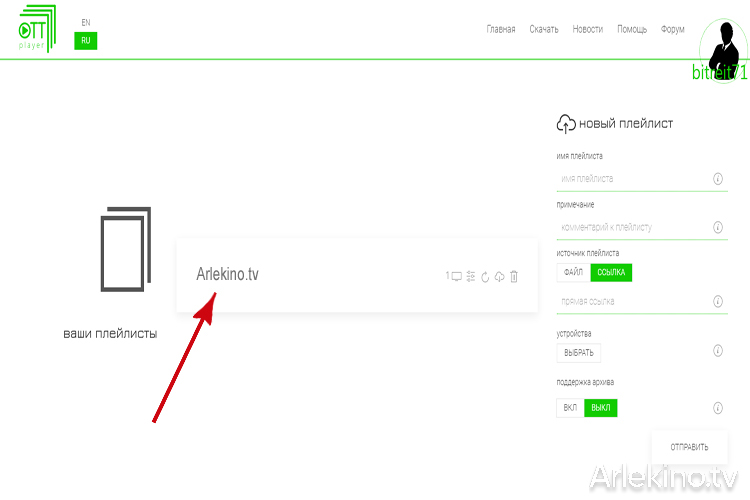The width and height of the screenshot is (750, 500).
Task: Open the Новости menu item
Action: pos(588,29)
